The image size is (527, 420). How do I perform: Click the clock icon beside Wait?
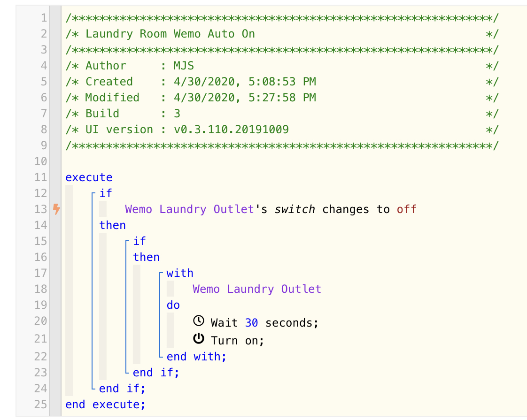click(x=199, y=321)
